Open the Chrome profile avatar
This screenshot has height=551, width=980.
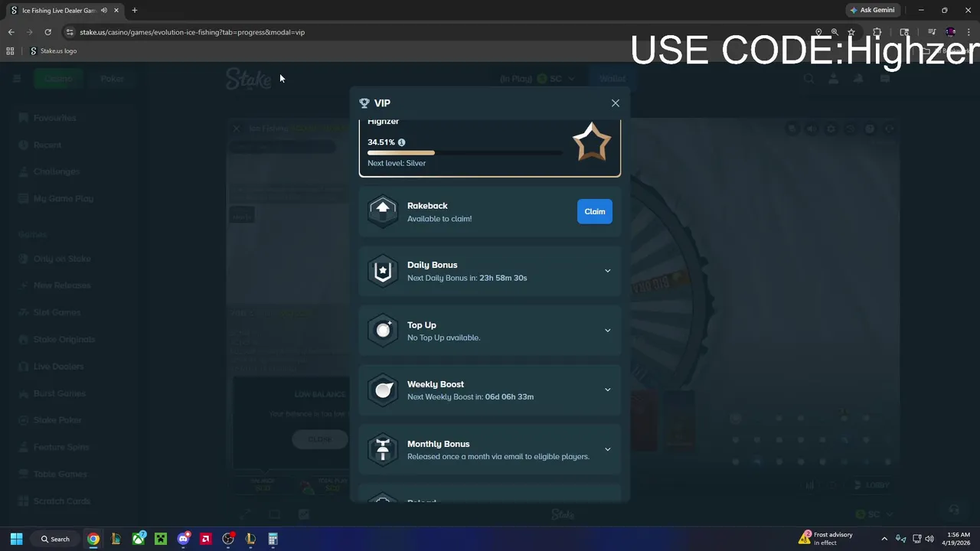click(x=950, y=32)
